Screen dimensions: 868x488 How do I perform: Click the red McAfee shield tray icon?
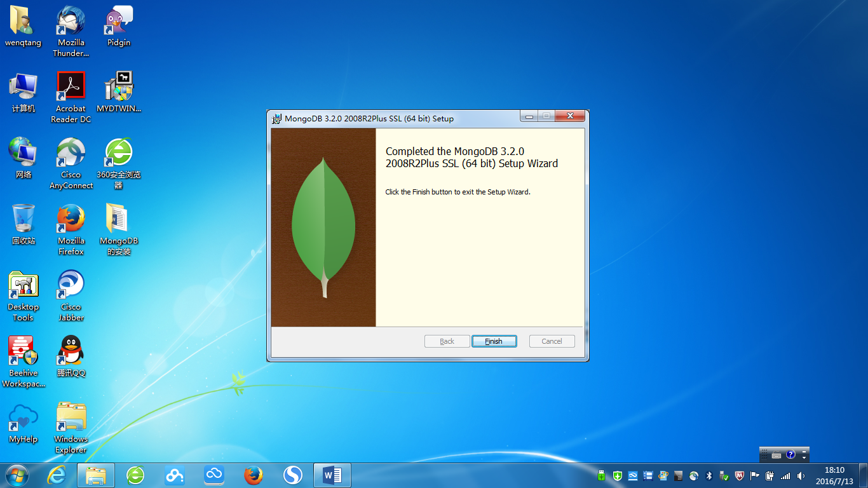(740, 475)
